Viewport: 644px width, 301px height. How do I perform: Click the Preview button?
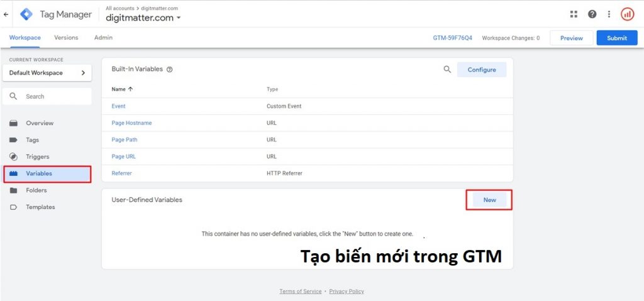point(571,38)
